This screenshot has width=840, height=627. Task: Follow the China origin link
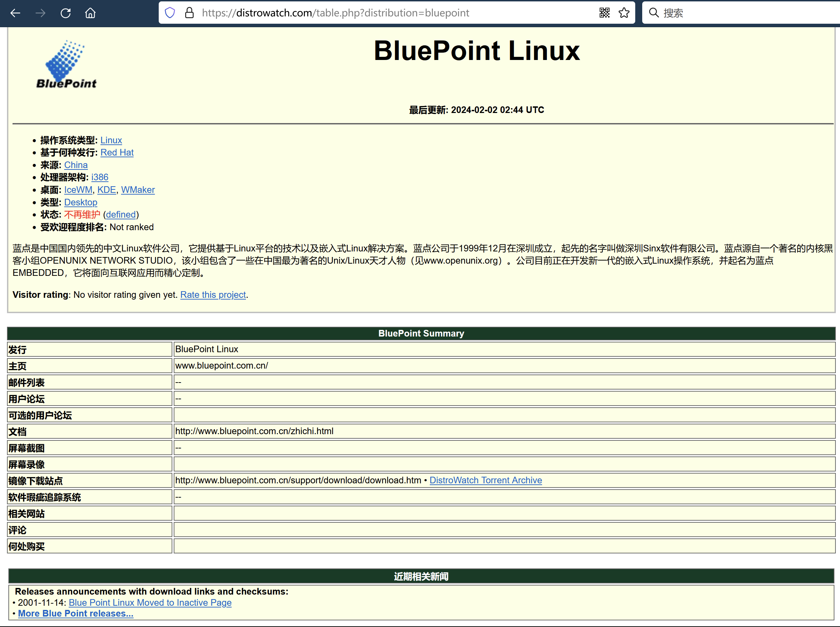point(76,165)
